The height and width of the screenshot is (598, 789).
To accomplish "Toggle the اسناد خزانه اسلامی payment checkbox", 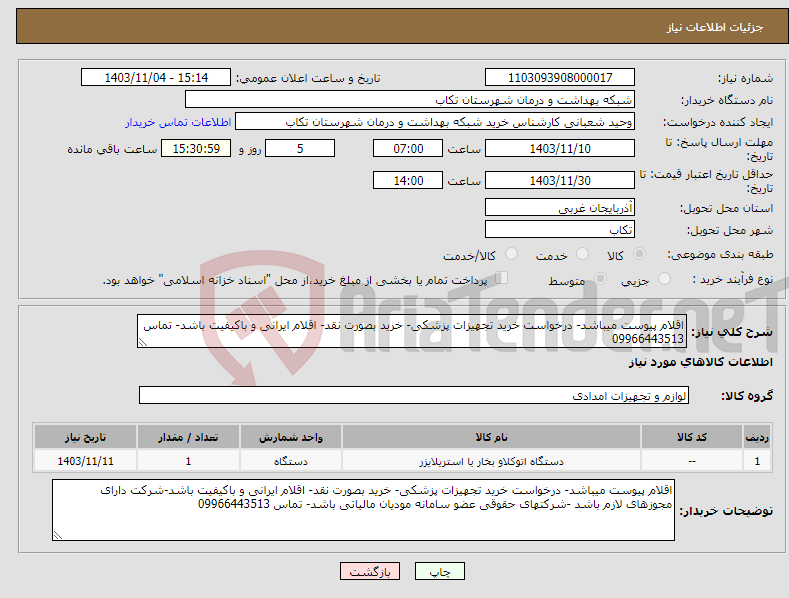I will (x=501, y=278).
